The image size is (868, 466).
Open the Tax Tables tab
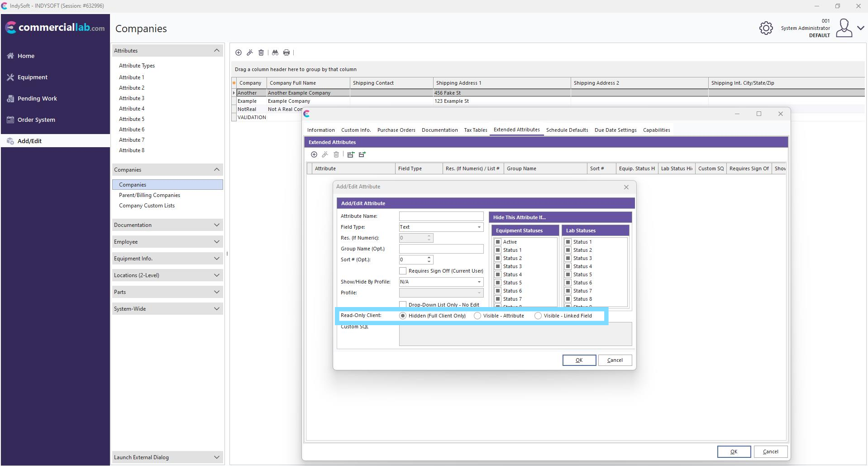475,130
